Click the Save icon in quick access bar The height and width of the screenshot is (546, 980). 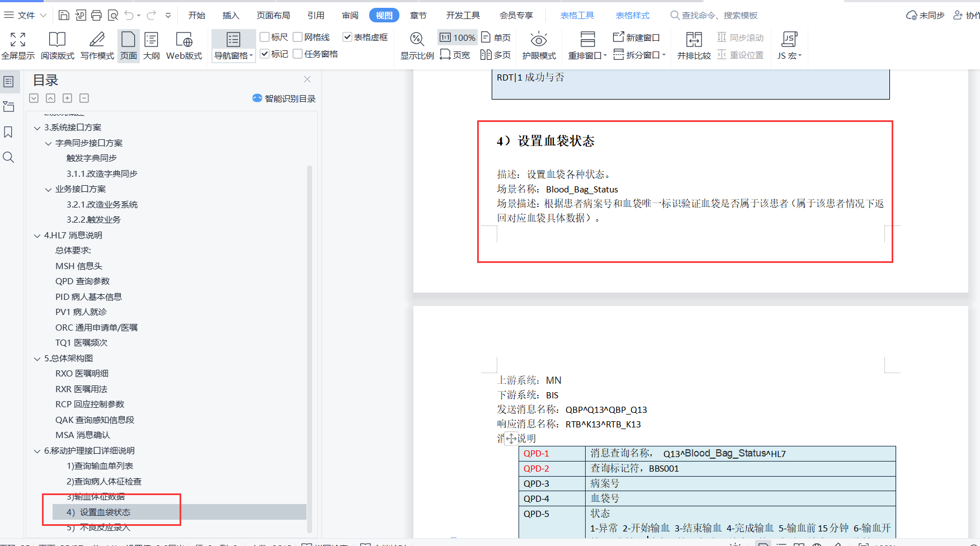[x=64, y=15]
